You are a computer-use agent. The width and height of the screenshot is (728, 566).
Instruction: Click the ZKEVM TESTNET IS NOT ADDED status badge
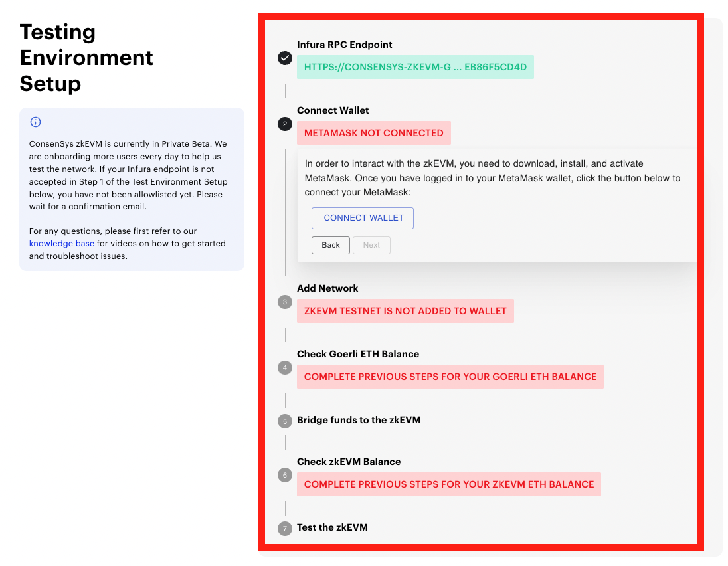click(405, 311)
